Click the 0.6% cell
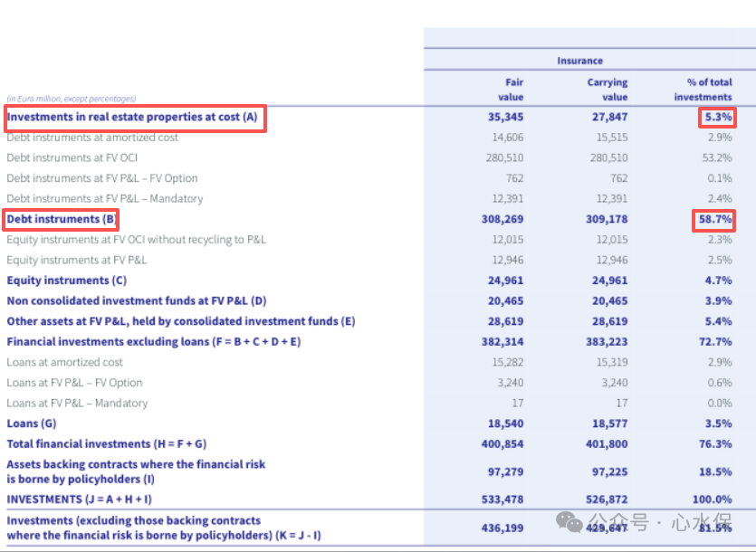 coord(720,383)
